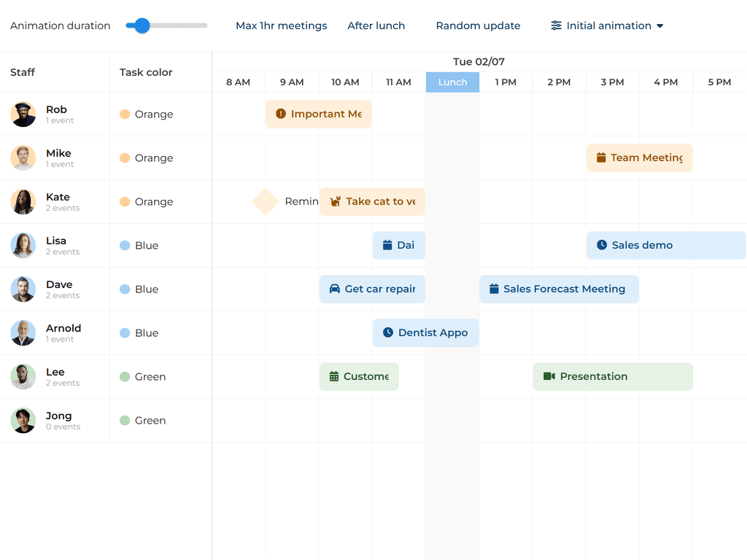Select the Lunch time column header
Image resolution: width=747 pixels, height=560 pixels.
(452, 82)
